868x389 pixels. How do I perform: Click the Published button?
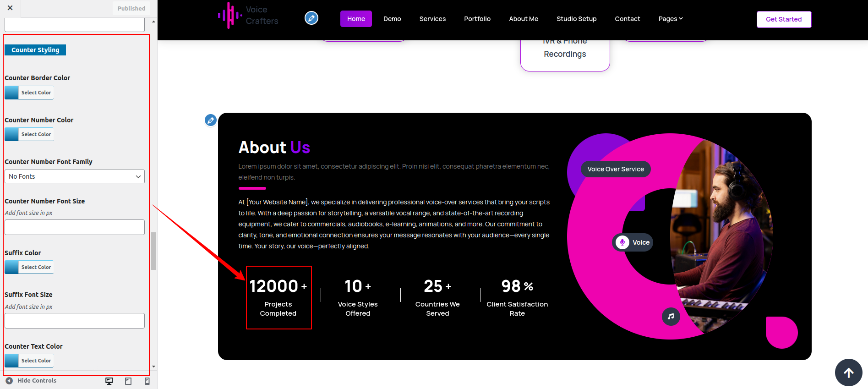click(x=131, y=8)
